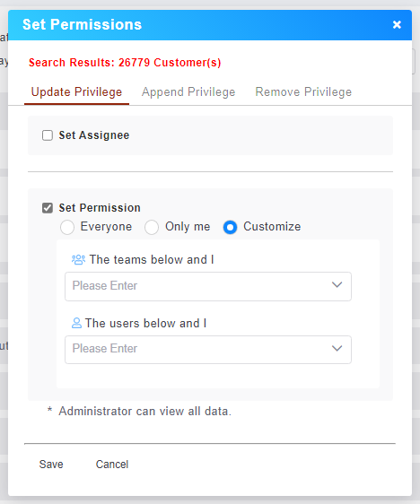This screenshot has height=504, width=420.
Task: Open the Remove Privilege tab
Action: 303,92
